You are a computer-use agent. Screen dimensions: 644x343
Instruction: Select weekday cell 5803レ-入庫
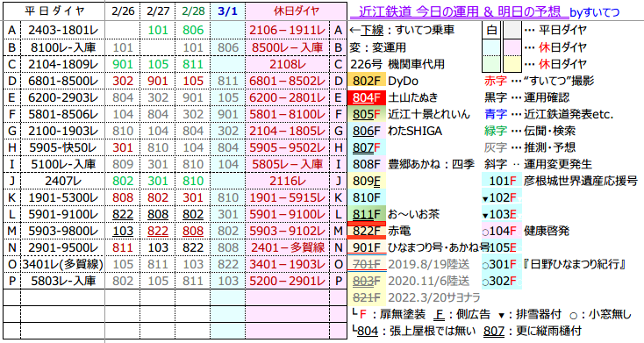pyautogui.click(x=63, y=281)
